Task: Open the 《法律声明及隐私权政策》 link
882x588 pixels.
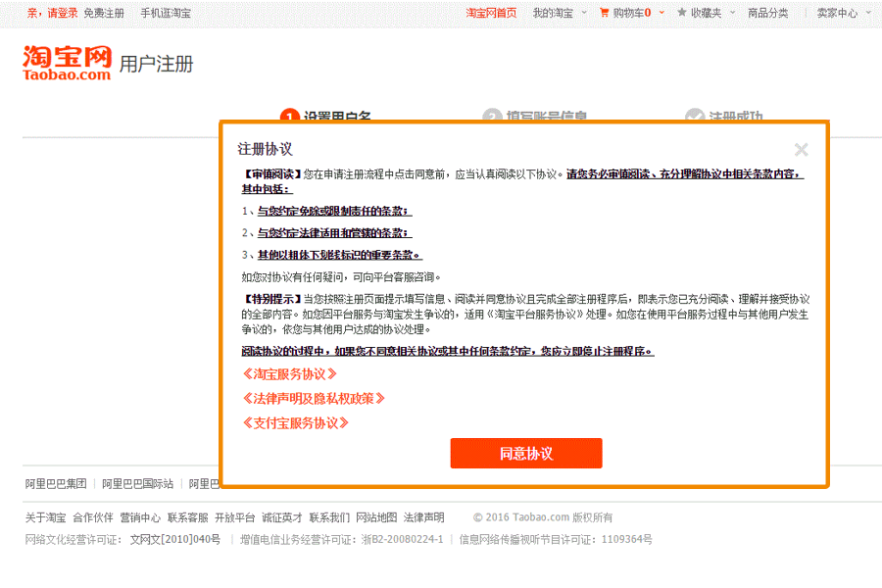Action: (314, 399)
